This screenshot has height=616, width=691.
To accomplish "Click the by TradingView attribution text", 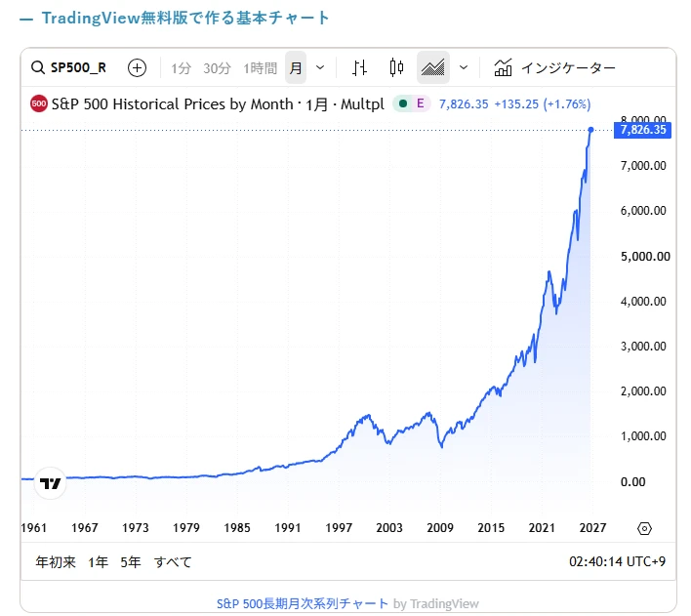I will [436, 603].
